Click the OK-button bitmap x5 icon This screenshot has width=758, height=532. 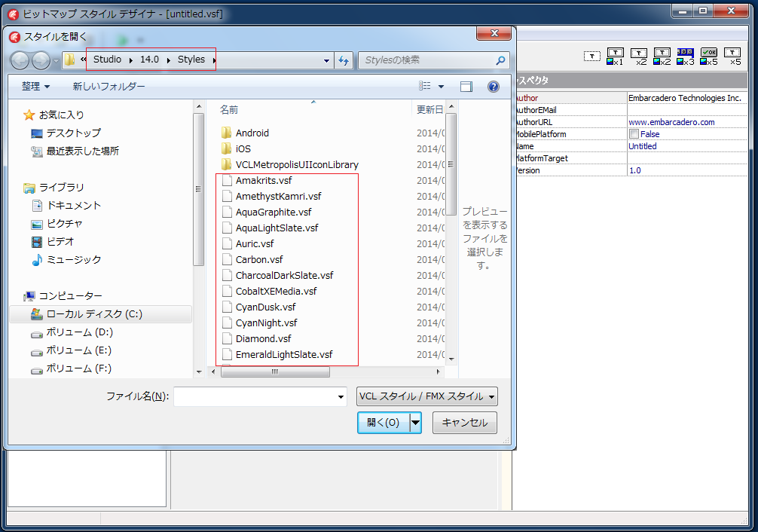709,57
